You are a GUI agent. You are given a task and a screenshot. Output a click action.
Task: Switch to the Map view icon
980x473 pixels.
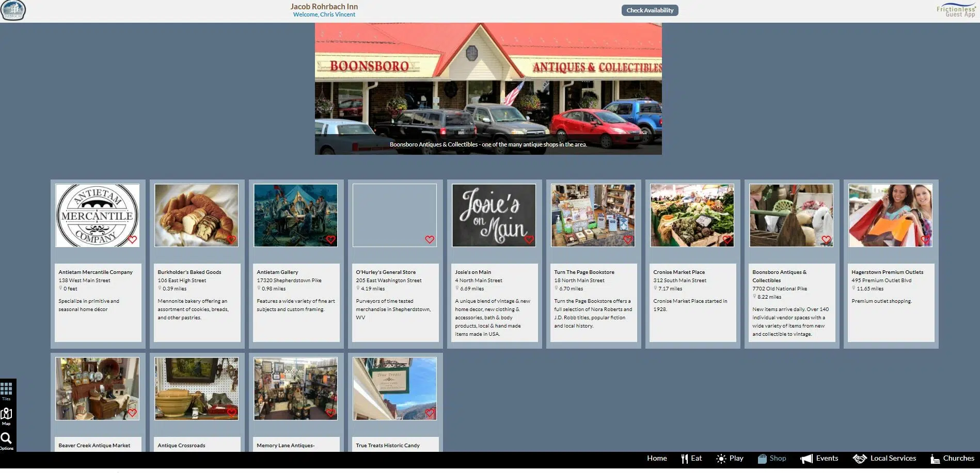pos(6,414)
